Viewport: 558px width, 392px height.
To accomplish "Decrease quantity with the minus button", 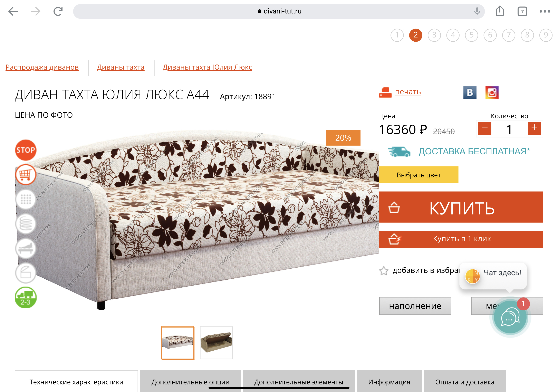I will [x=485, y=128].
